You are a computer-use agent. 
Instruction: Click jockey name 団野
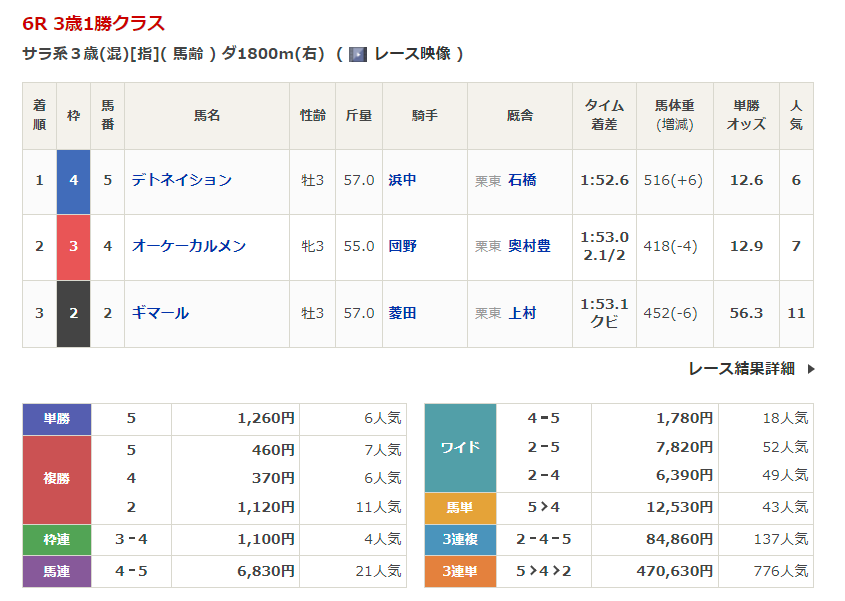pos(402,246)
